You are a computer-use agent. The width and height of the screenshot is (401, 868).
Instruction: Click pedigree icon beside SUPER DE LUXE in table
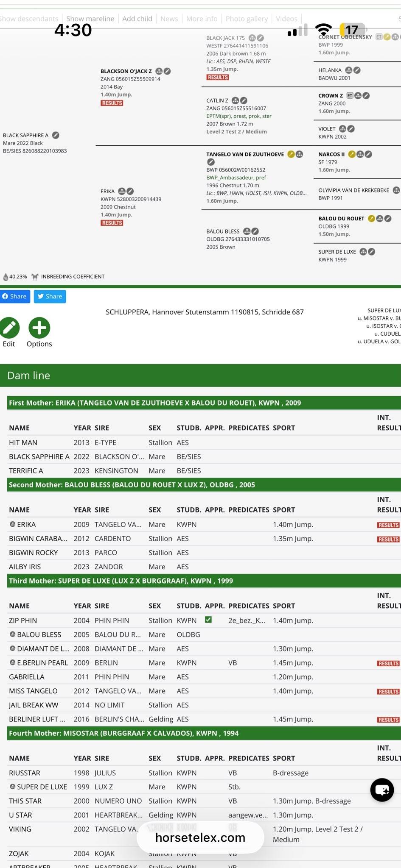point(12,786)
